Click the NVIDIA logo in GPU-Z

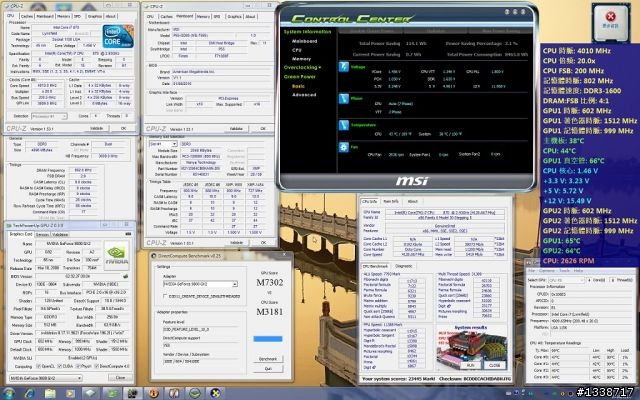[x=116, y=256]
